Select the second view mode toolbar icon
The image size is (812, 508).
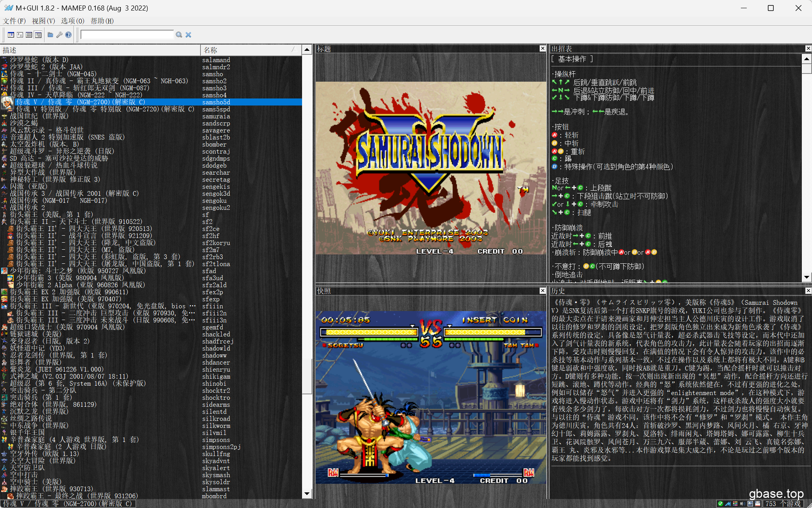[x=20, y=35]
